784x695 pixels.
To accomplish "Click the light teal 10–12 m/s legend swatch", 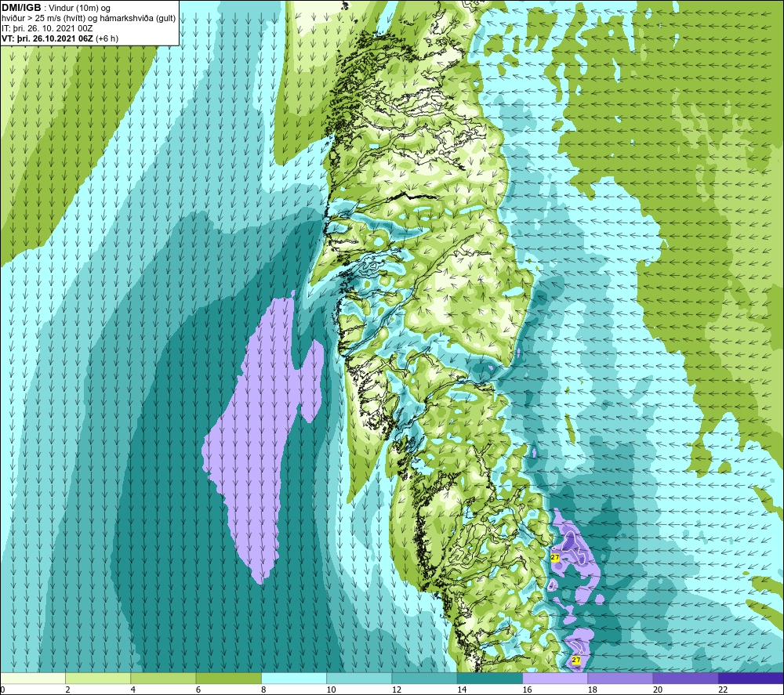I will tap(359, 678).
